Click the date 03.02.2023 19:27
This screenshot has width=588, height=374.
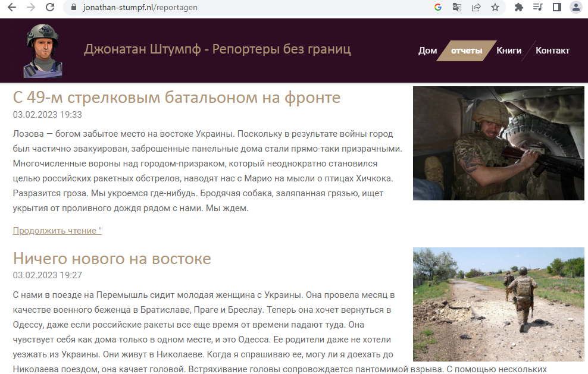[x=47, y=275]
